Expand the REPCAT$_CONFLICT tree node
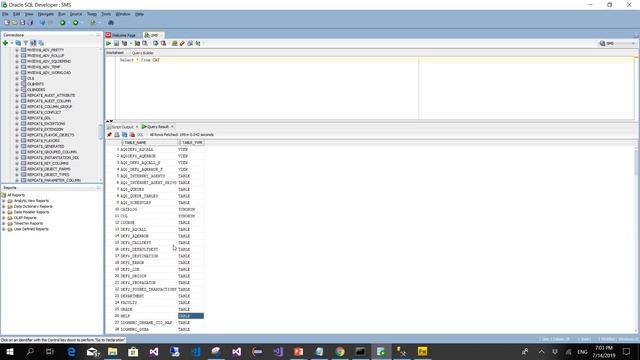Screen dimensions: 640x360 pos(17,112)
